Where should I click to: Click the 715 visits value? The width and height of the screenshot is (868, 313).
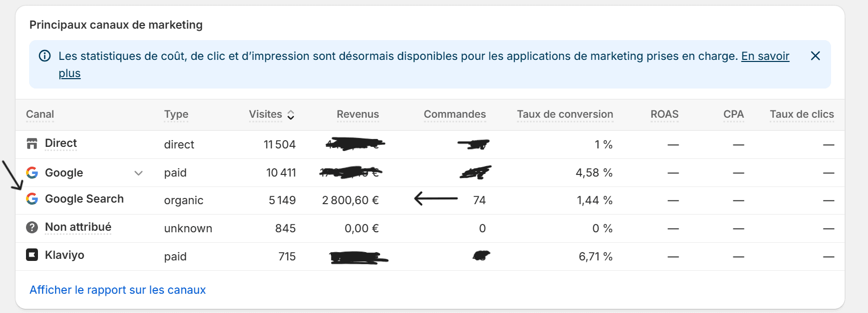pos(287,257)
